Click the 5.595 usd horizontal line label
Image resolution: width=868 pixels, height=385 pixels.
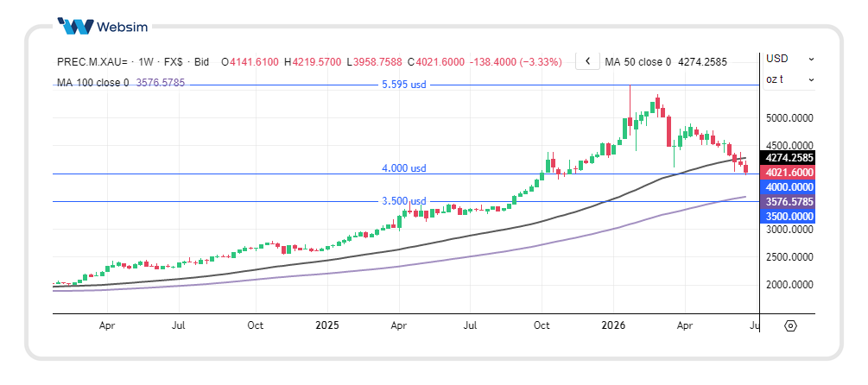[404, 85]
